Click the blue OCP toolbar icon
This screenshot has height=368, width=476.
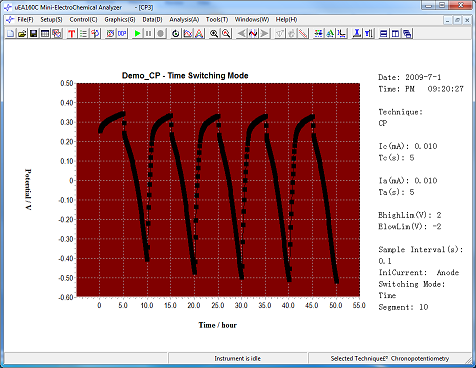pyautogui.click(x=122, y=33)
